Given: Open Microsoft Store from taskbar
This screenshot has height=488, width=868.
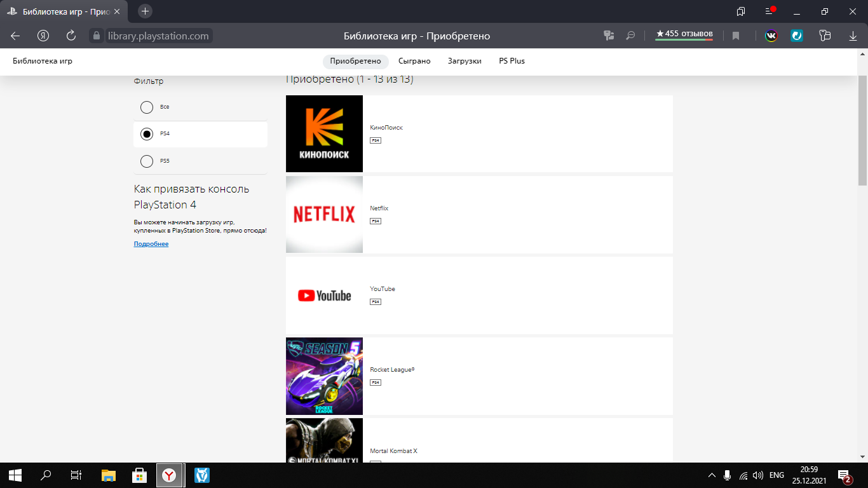Looking at the screenshot, I should (x=139, y=475).
